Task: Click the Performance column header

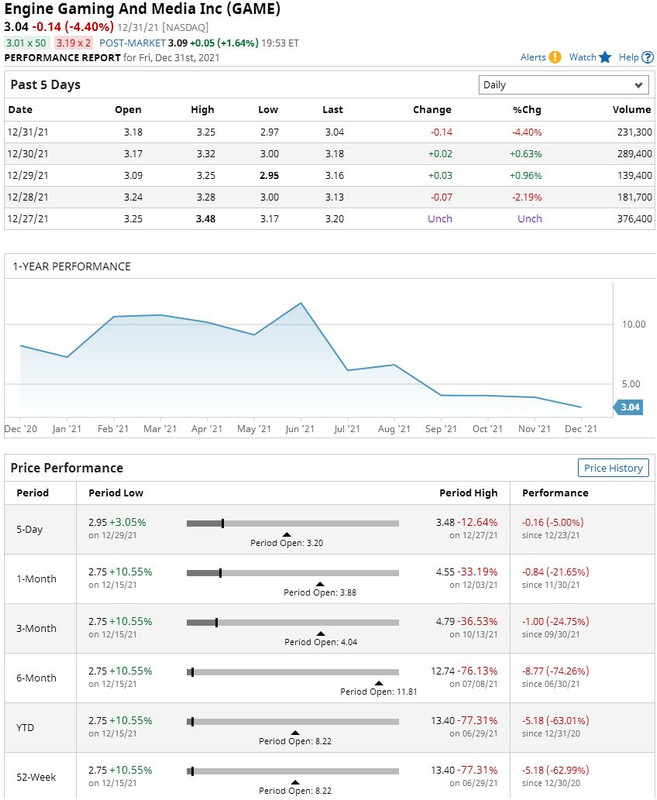Action: click(555, 493)
